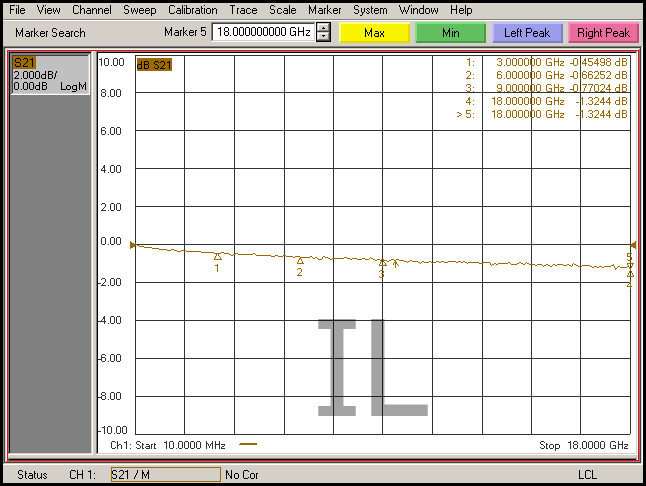This screenshot has width=646, height=486.
Task: Increment Marker 5 frequency with up arrow
Action: tap(323, 27)
